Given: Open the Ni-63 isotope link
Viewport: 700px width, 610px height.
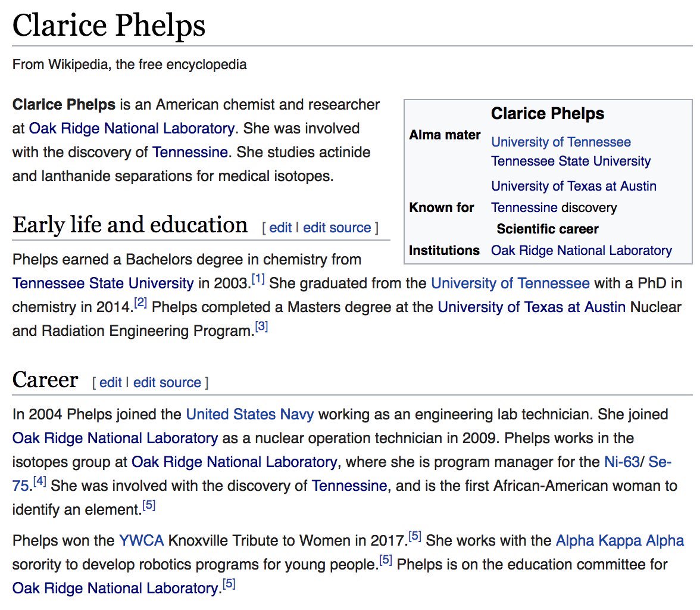Looking at the screenshot, I should 622,462.
